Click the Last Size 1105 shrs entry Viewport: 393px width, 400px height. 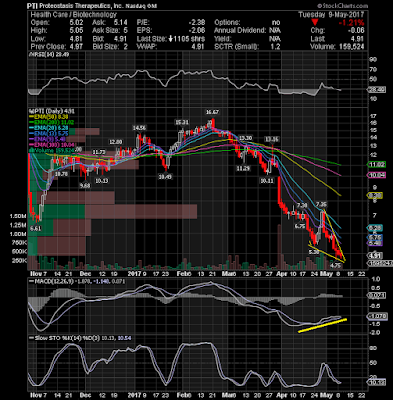(170, 39)
